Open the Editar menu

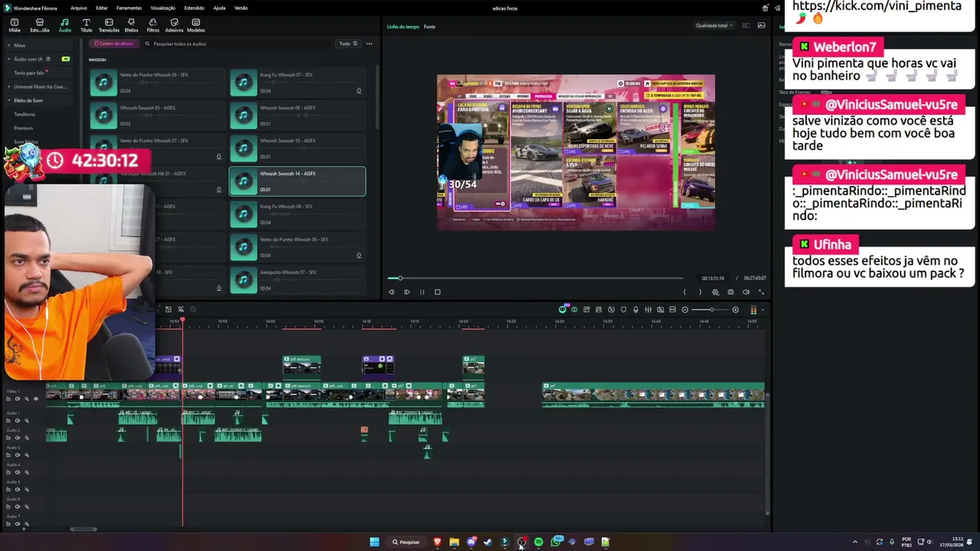pyautogui.click(x=102, y=8)
